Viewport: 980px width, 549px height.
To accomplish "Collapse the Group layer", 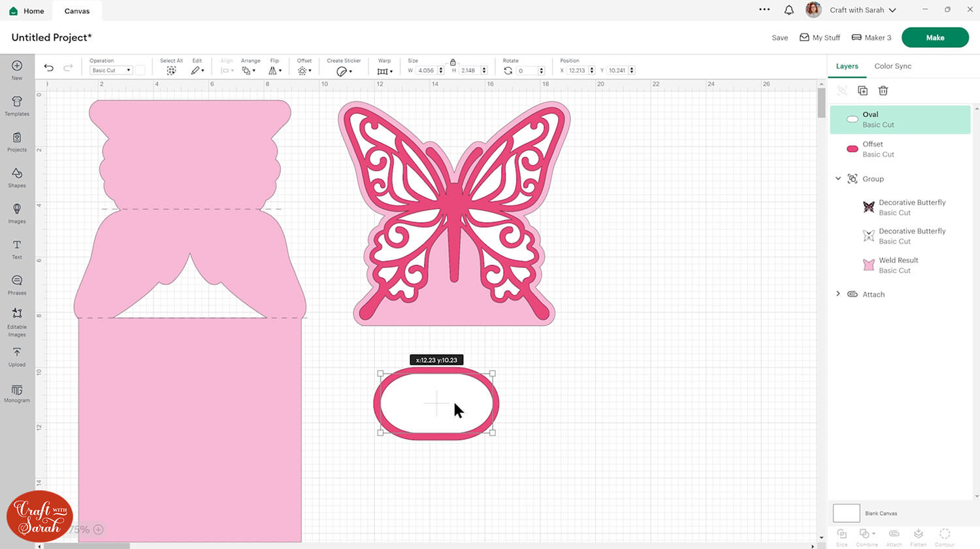I will coord(838,178).
